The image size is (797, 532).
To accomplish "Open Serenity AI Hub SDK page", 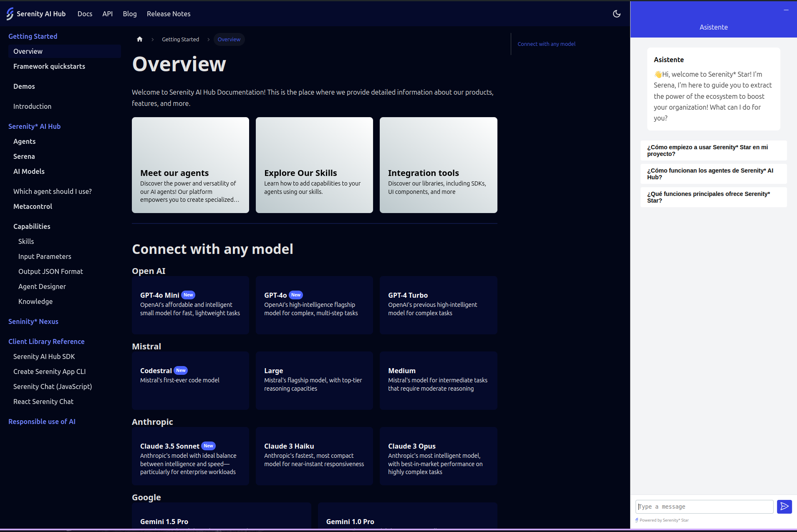I will 44,356.
